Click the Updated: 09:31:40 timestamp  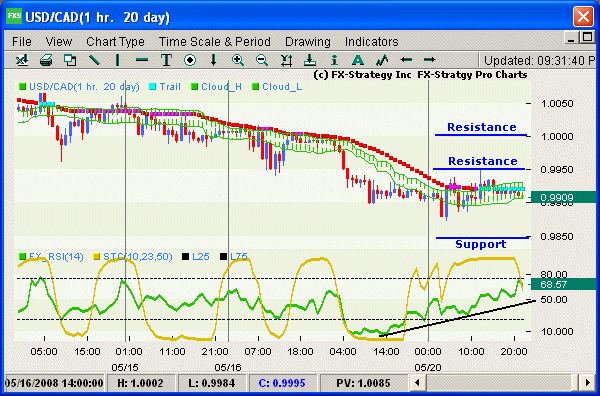pos(540,60)
